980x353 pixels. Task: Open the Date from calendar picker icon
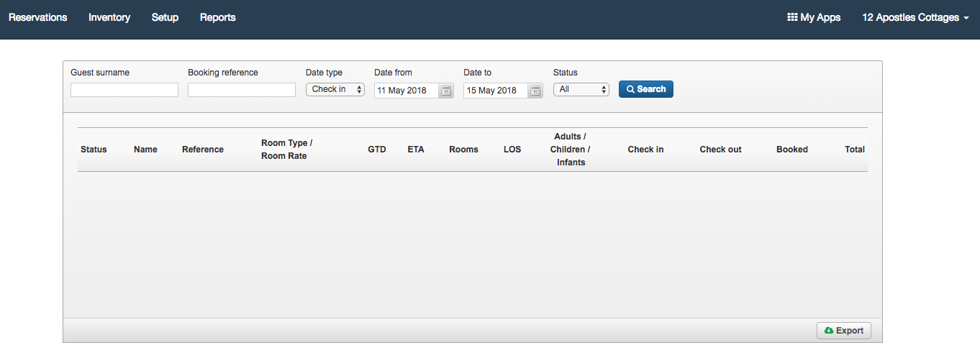[446, 91]
